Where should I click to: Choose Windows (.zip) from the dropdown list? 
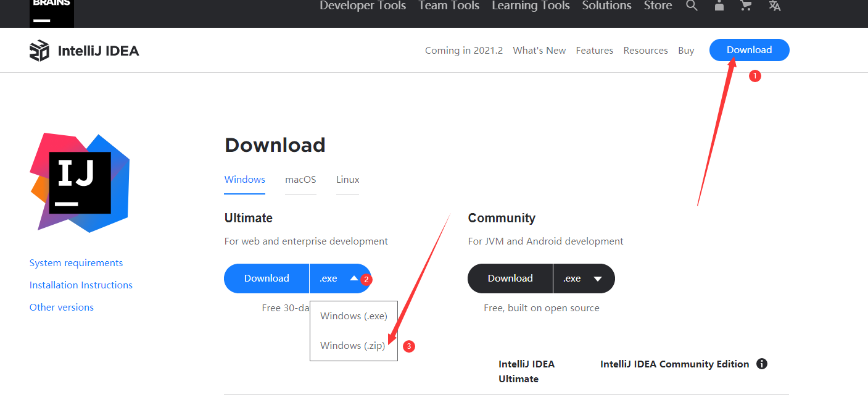click(353, 345)
